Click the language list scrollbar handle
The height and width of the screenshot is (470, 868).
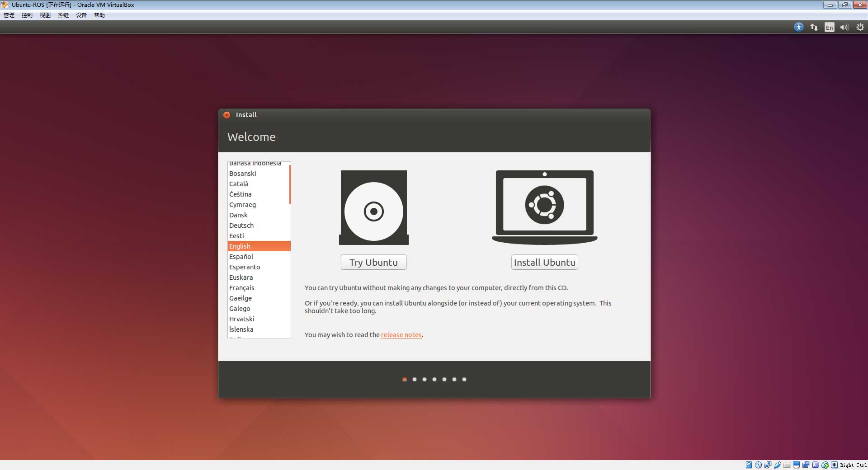(290, 184)
